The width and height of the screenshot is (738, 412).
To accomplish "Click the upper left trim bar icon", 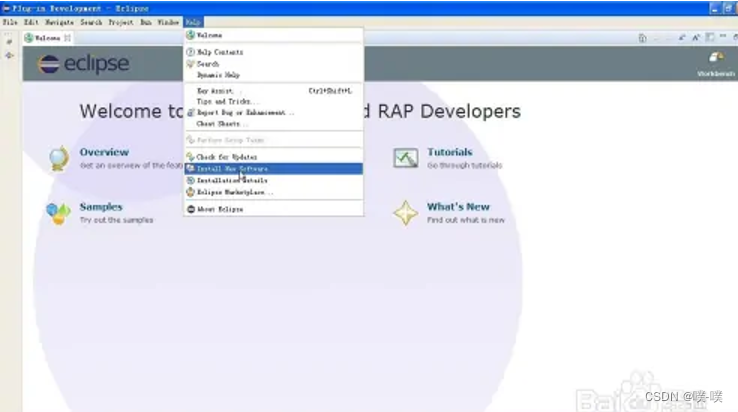I will pyautogui.click(x=9, y=42).
